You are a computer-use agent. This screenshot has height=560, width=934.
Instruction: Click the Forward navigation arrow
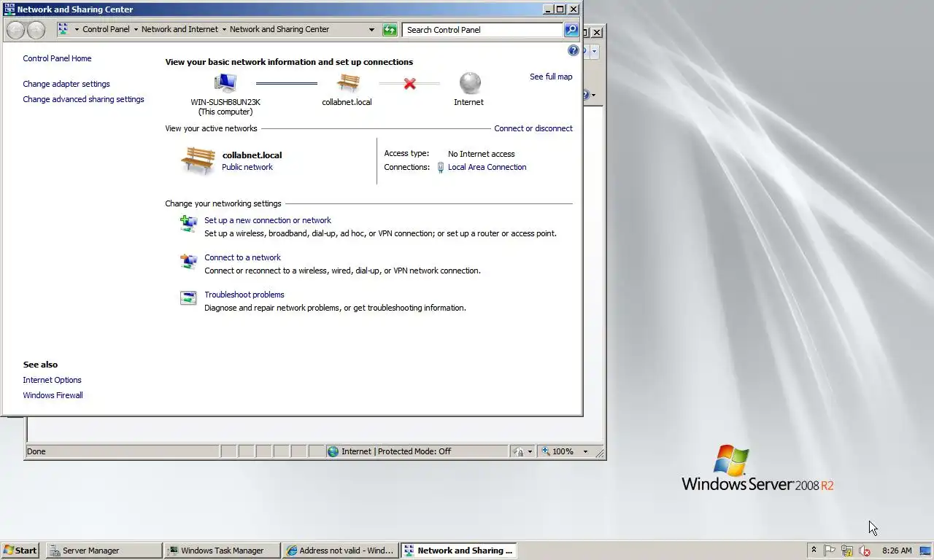pos(36,30)
